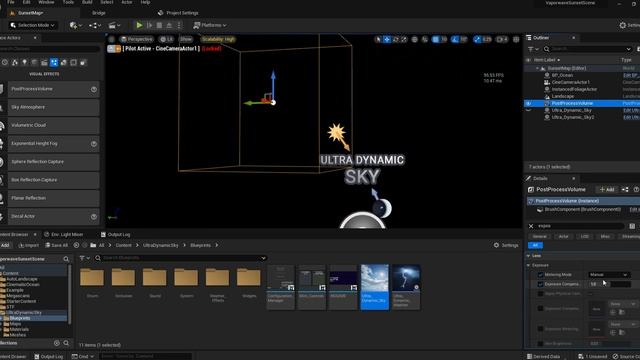Select Ultra_Dynamic_Sky2 in the Outliner
This screenshot has width=640, height=360.
click(573, 117)
